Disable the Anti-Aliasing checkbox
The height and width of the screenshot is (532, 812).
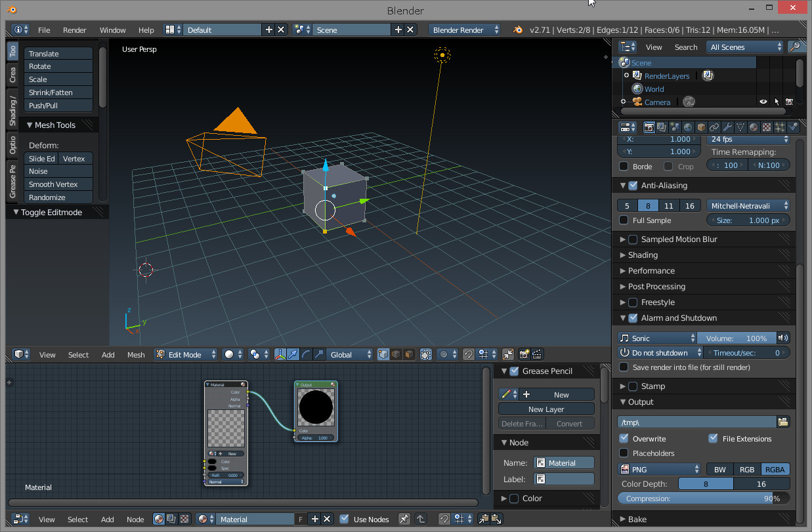coord(633,186)
